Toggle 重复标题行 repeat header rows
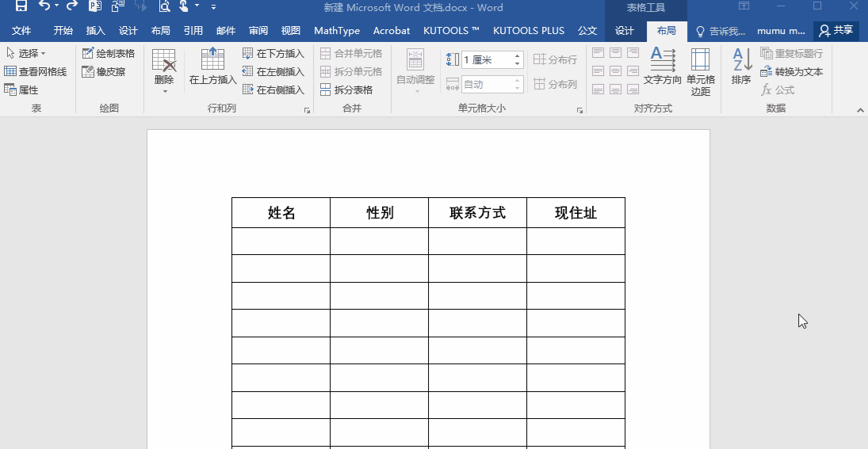 (792, 53)
